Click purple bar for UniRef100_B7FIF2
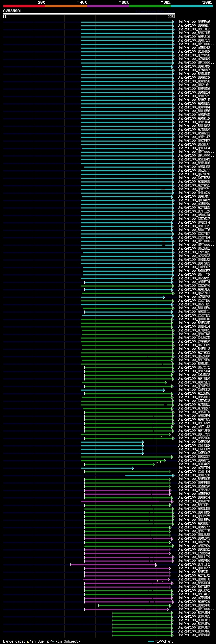The image size is (216, 644). click(114, 565)
